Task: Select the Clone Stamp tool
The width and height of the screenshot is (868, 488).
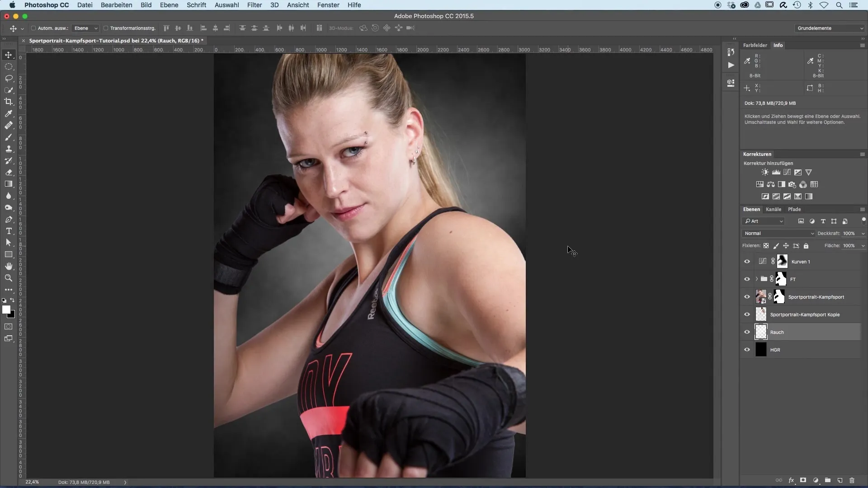Action: tap(9, 149)
